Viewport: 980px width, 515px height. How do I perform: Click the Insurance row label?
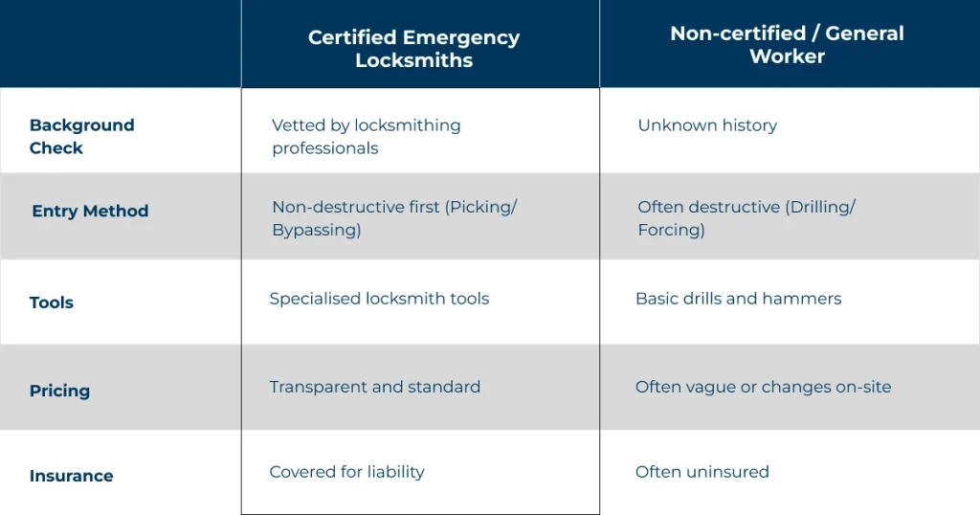point(71,476)
